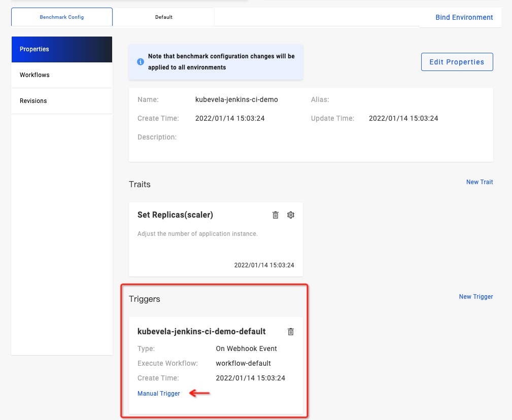Click Bind Environment

pyautogui.click(x=464, y=17)
